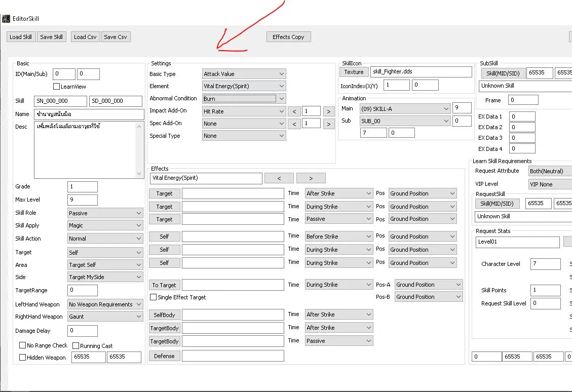
Task: Click the Desc scrollbar up arrow
Action: [x=139, y=127]
